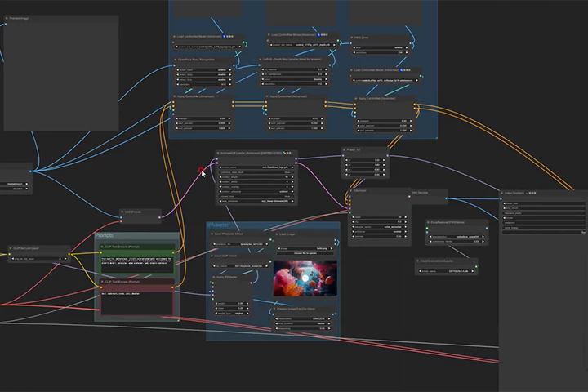
Task: Collapse the FreeU_V2 node title dot
Action: (344, 150)
